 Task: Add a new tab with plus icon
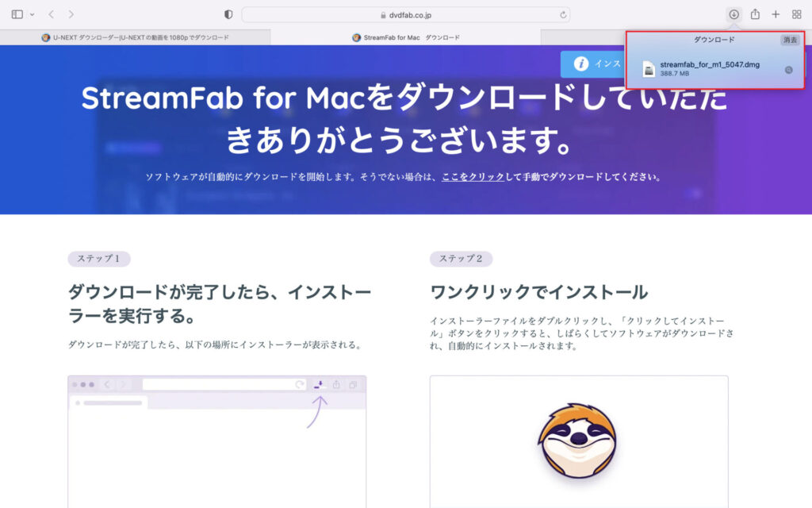(776, 14)
